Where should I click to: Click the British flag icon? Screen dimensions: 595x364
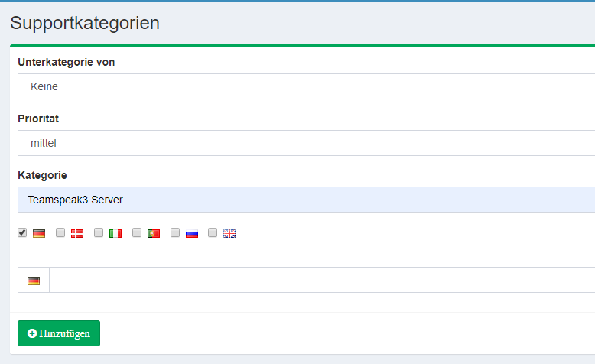(x=229, y=234)
